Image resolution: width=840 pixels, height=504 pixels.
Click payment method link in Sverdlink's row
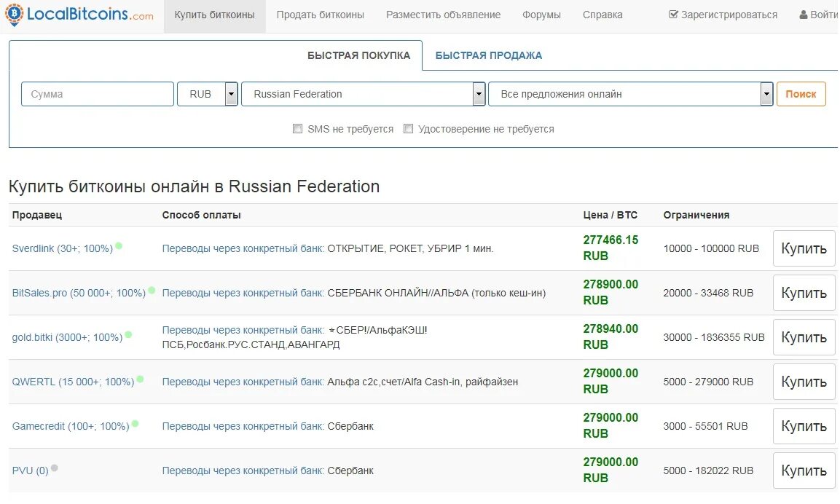(x=243, y=248)
